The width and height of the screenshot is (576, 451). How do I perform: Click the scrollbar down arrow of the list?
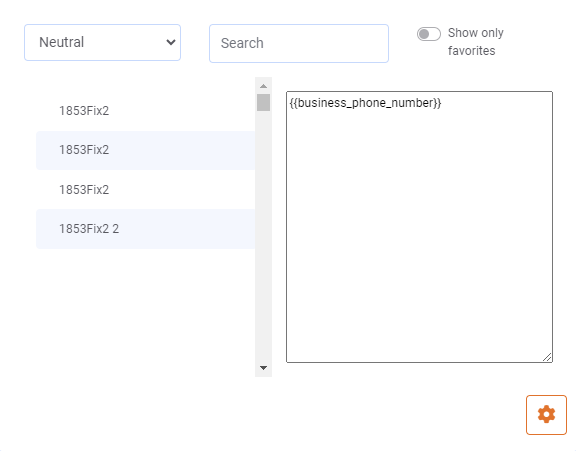point(263,368)
